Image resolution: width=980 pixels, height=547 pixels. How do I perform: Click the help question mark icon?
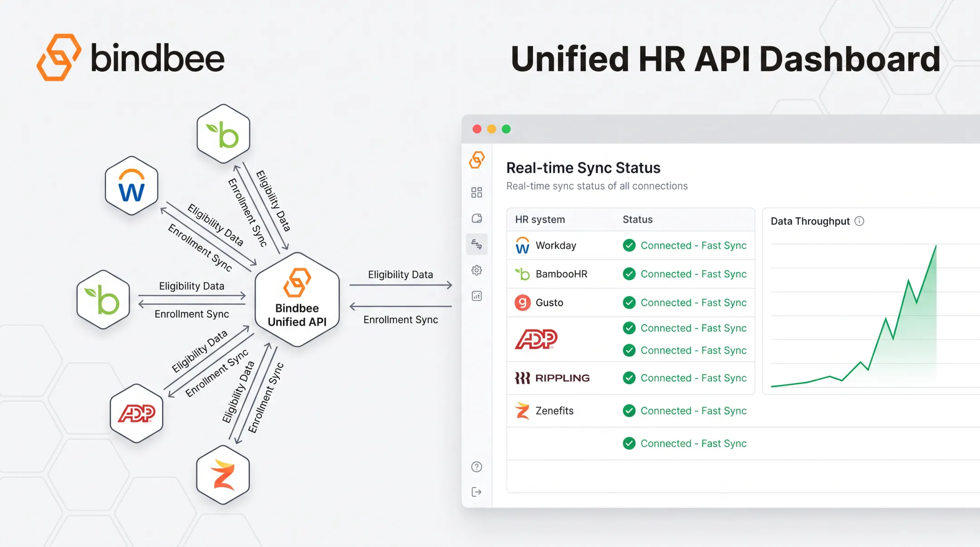click(x=476, y=467)
